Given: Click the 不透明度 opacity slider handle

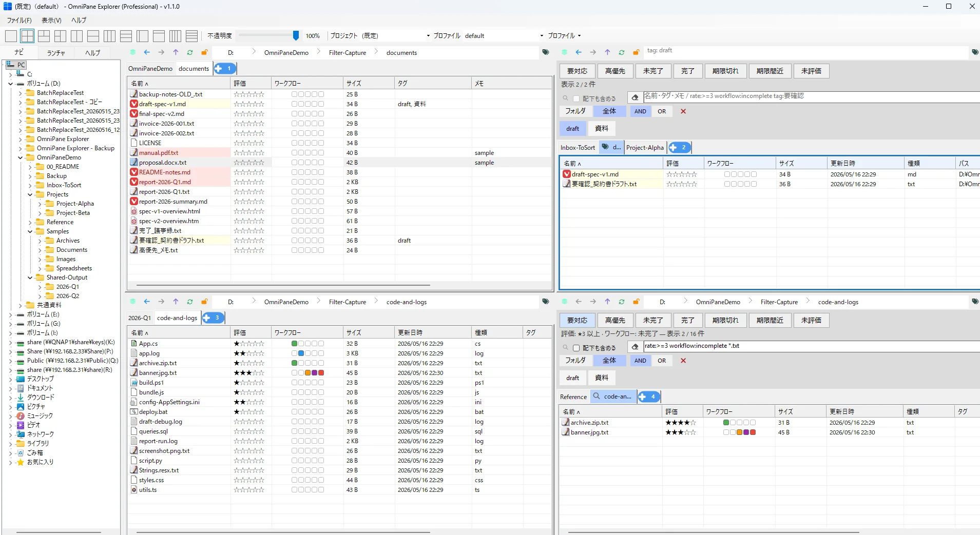Looking at the screenshot, I should [x=296, y=35].
